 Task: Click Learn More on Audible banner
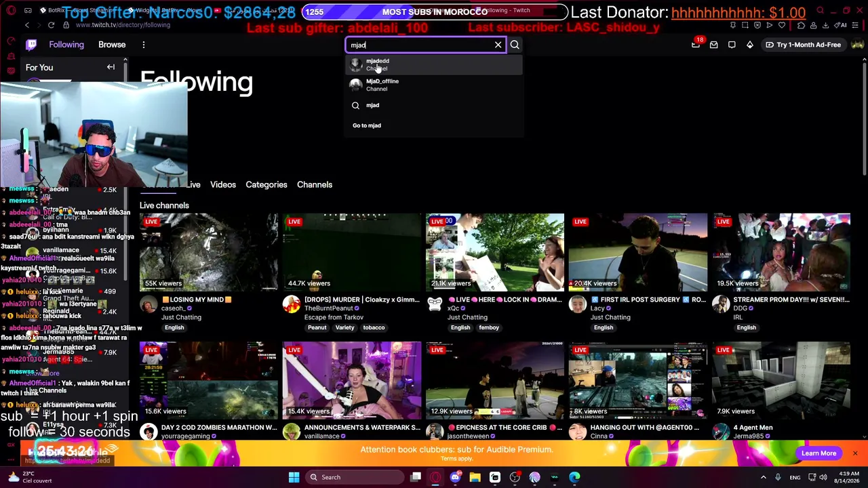coord(818,453)
